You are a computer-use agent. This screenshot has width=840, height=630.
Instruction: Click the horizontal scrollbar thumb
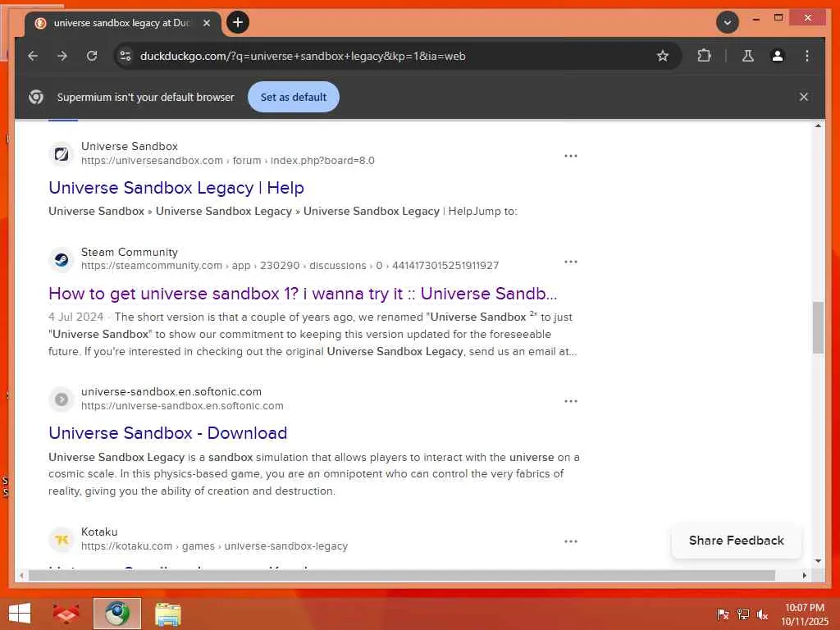[x=402, y=575]
